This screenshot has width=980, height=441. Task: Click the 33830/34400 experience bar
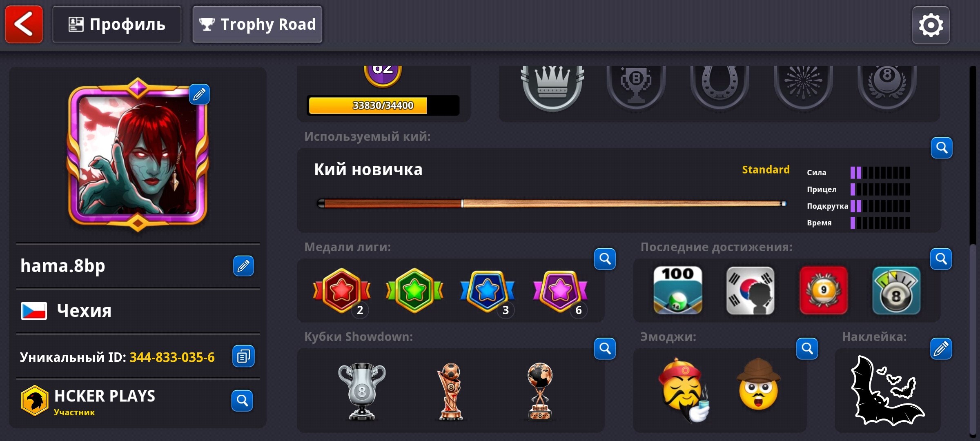tap(383, 105)
